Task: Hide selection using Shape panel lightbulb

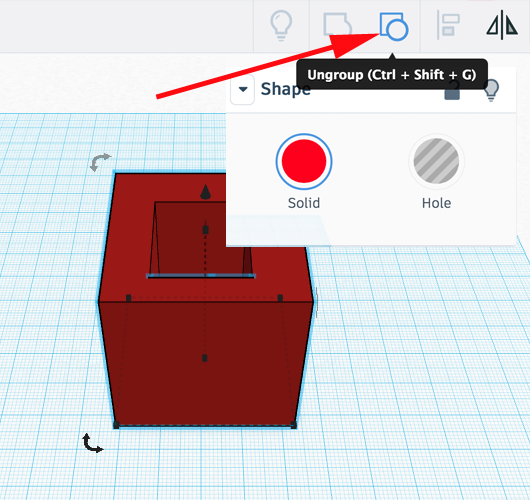Action: (x=491, y=90)
